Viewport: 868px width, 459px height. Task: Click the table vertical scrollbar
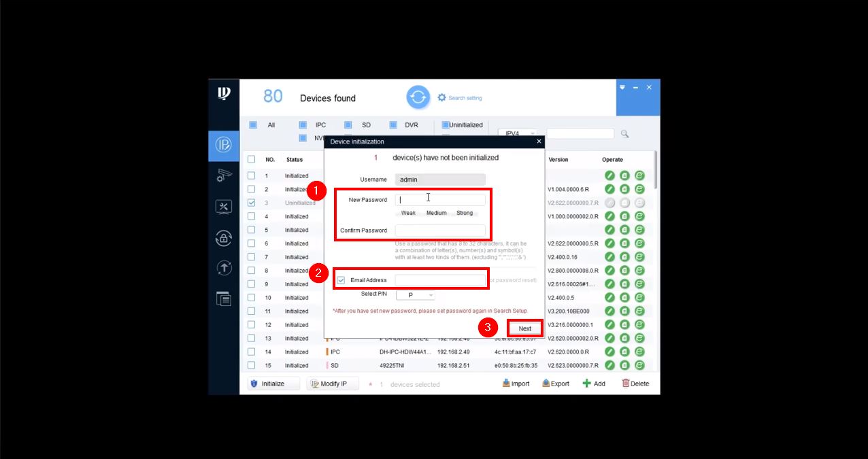click(656, 170)
